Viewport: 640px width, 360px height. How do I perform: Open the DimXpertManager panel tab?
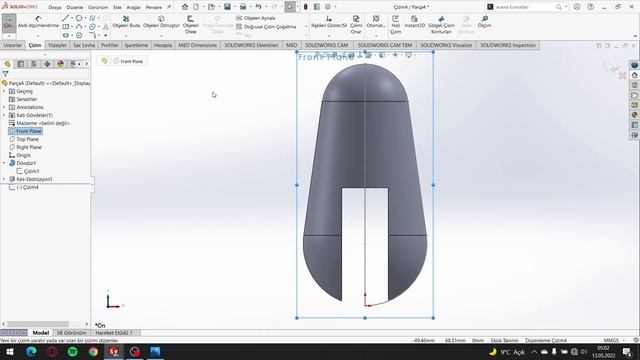(x=47, y=64)
